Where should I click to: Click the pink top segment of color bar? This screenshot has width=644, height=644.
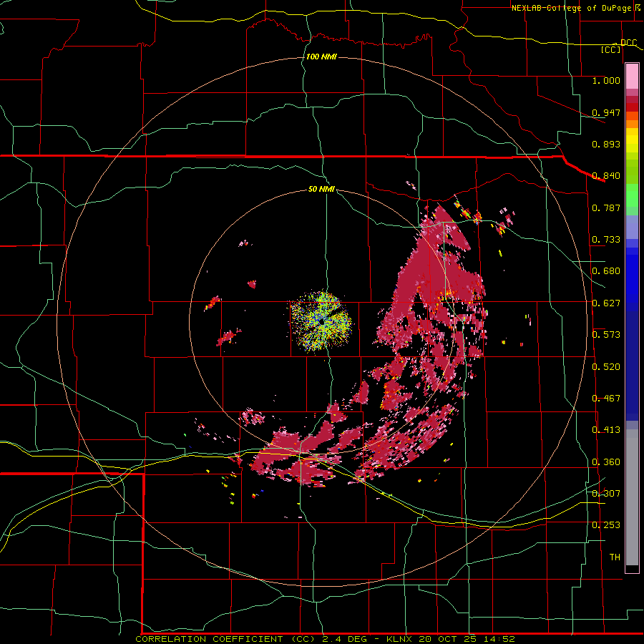(x=632, y=76)
